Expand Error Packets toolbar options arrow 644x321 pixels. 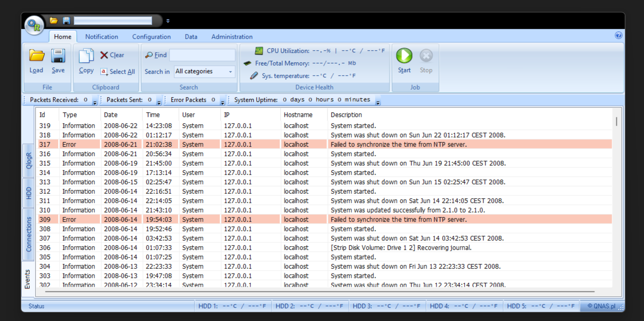point(223,102)
